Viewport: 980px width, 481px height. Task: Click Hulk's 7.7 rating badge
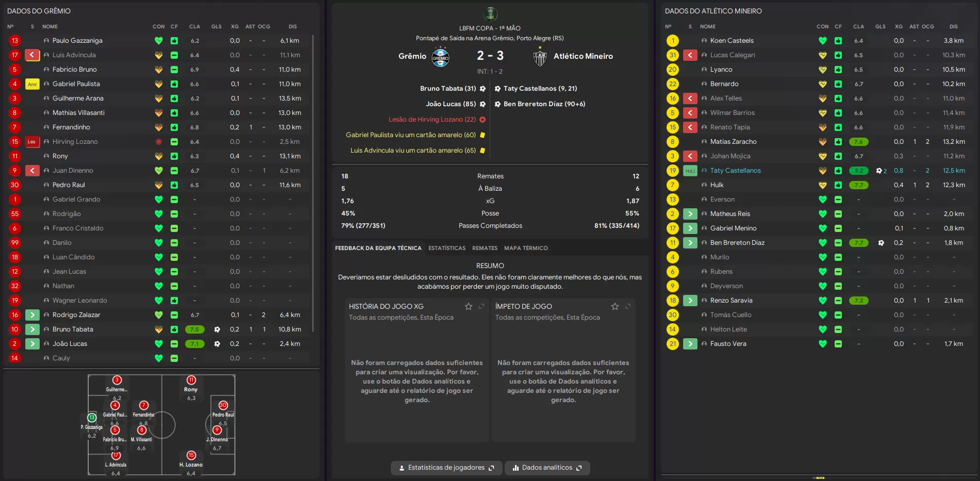pos(858,185)
